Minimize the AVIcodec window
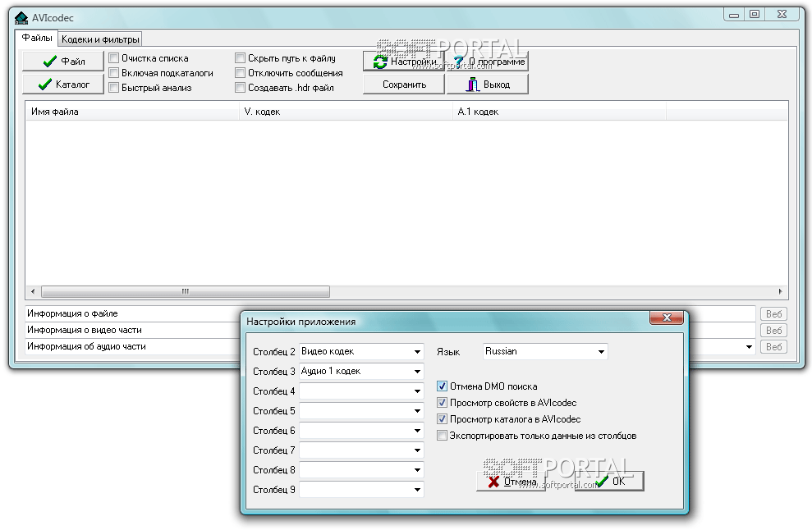The image size is (812, 530). (x=734, y=15)
